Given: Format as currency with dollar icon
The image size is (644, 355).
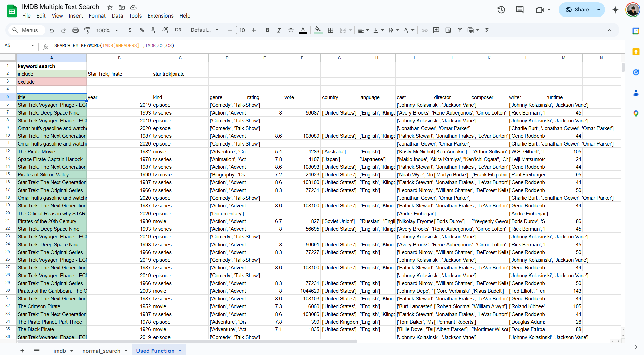Looking at the screenshot, I should [x=130, y=30].
